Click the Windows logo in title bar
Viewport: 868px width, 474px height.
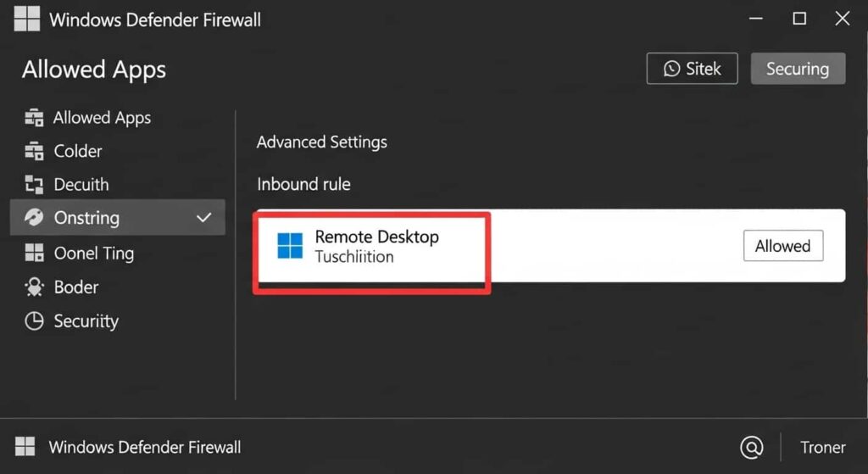26,20
